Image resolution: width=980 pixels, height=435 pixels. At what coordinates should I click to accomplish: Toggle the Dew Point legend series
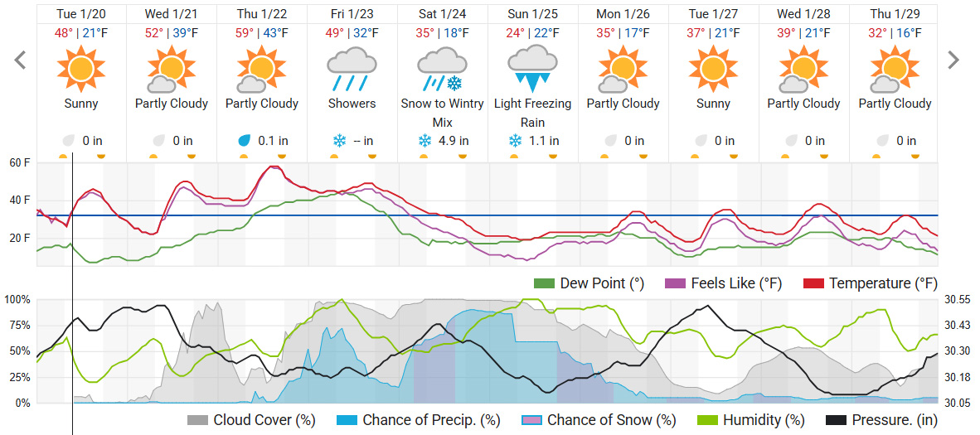pos(589,283)
